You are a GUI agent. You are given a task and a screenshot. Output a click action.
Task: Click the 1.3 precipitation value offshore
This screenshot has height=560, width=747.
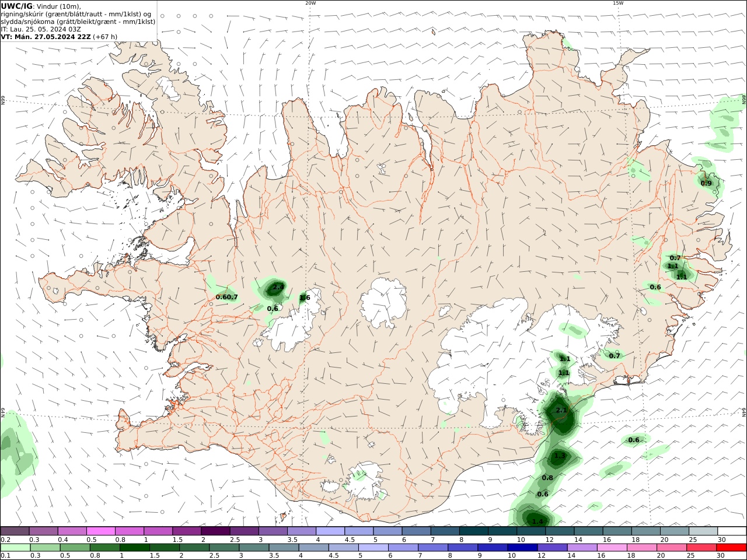point(560,456)
